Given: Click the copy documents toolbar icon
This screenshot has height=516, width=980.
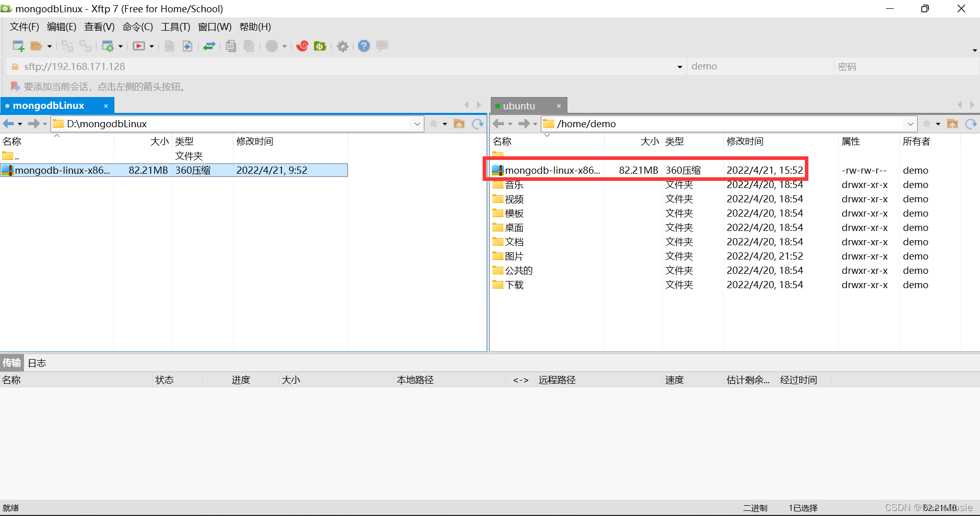Looking at the screenshot, I should (x=231, y=46).
